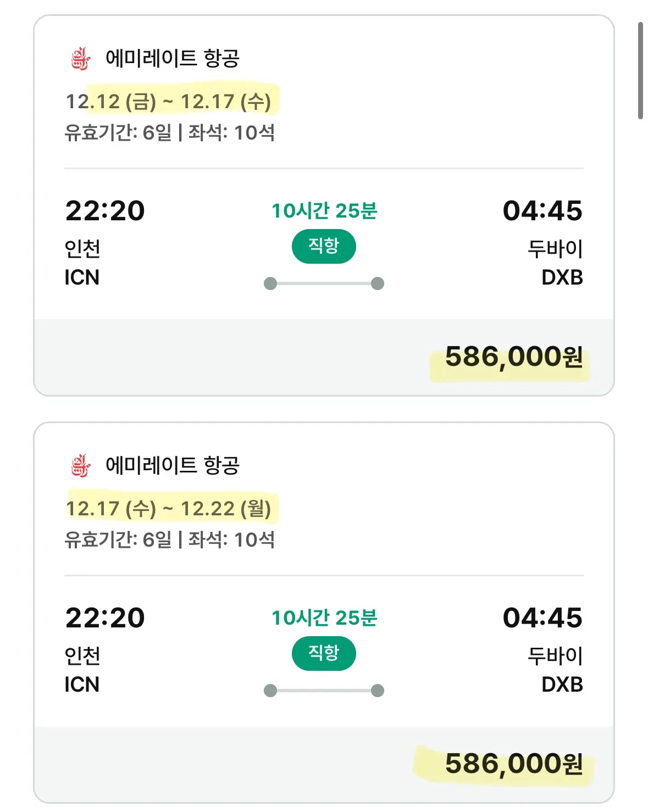Click Emirates logo icon in second card
The image size is (648, 812).
click(x=81, y=465)
